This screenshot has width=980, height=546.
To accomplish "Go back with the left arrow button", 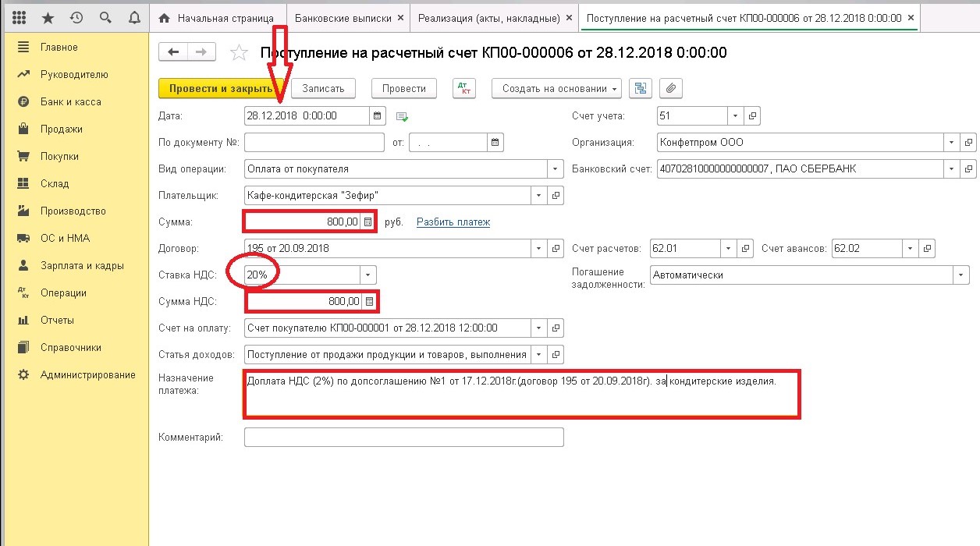I will tap(173, 51).
